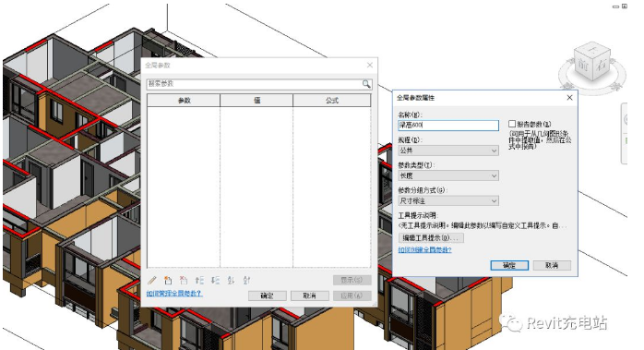The height and width of the screenshot is (350, 644).
Task: Click 确定 in the 全局参数 dialog
Action: point(267,296)
